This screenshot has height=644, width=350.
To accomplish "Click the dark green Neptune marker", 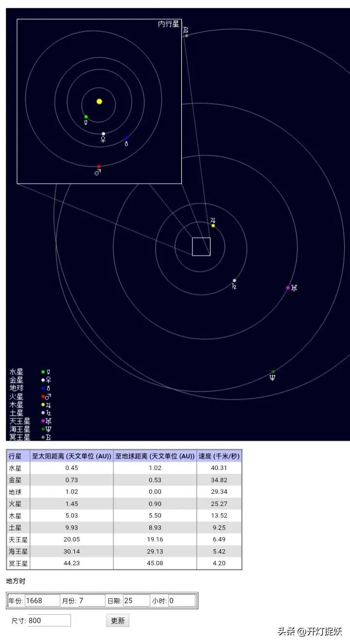I will coord(273,372).
